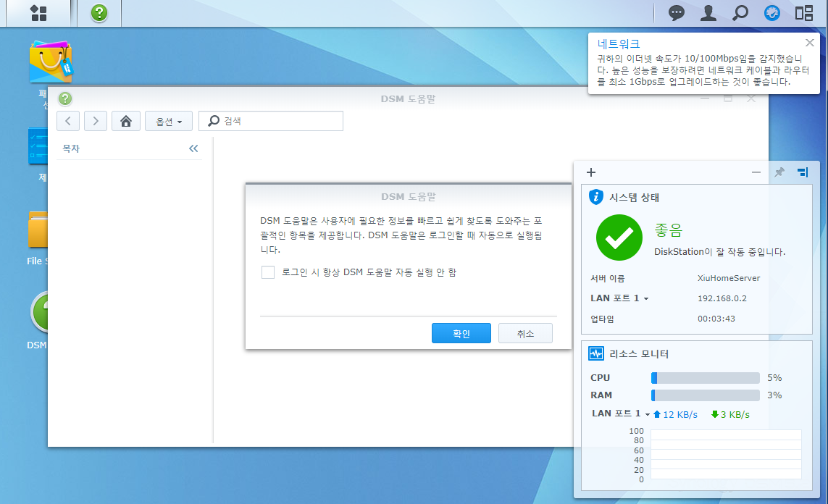Screen dimensions: 828x504
Task: Open Package Center desktop icon
Action: (x=51, y=62)
